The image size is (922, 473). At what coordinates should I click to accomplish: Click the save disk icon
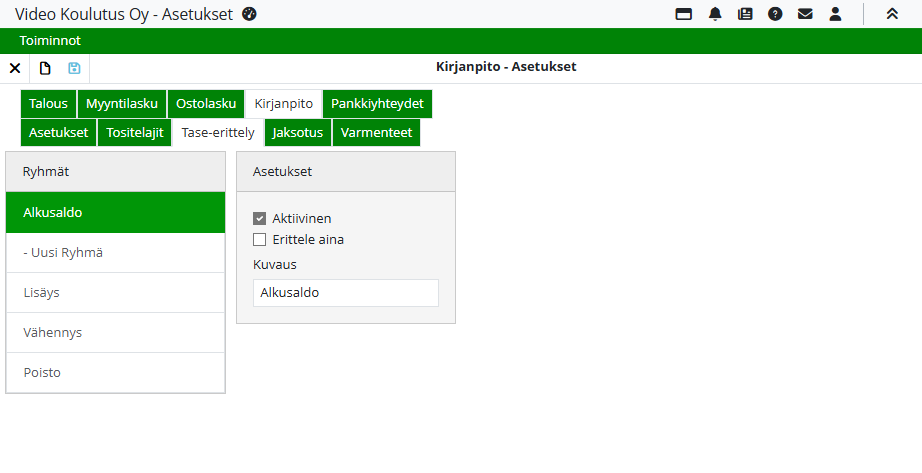tap(74, 68)
